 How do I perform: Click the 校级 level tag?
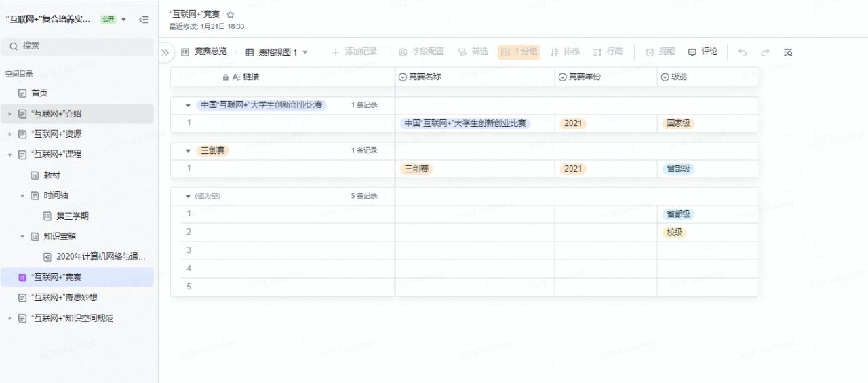coord(675,233)
